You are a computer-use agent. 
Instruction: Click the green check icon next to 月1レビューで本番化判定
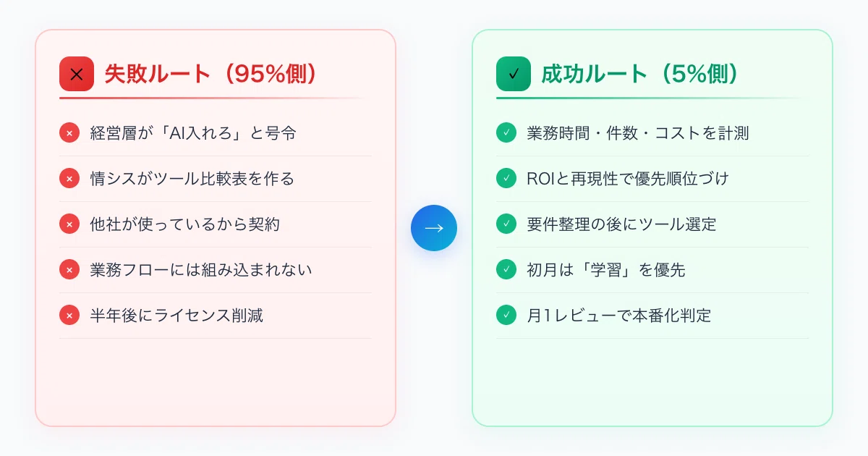[506, 316]
